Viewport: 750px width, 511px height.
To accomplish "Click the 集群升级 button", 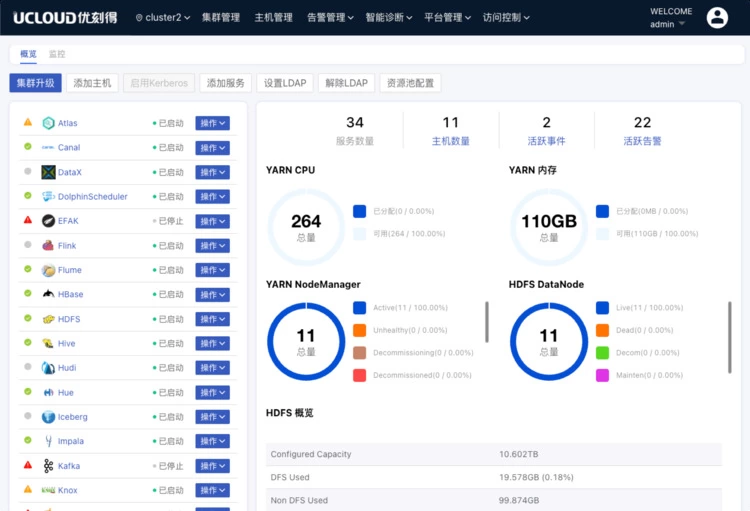I will point(35,83).
